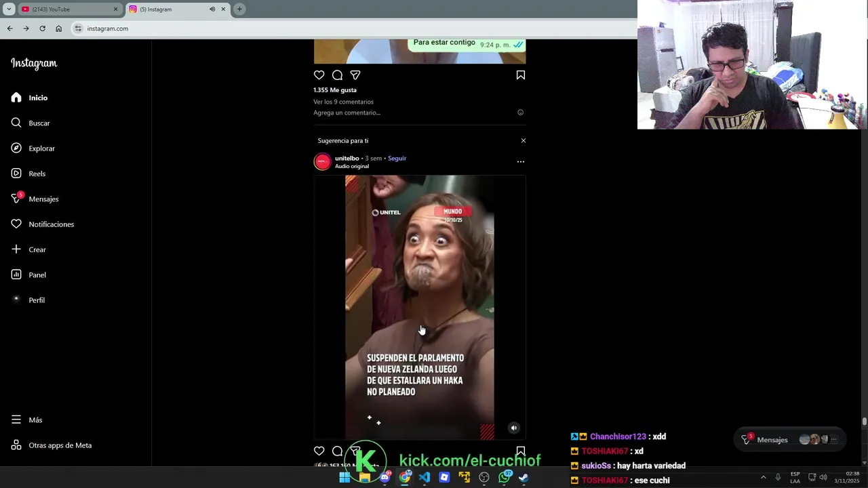Screen dimensions: 868x488
Task: Open the unitelbo post comment bubble icon
Action: tap(337, 451)
